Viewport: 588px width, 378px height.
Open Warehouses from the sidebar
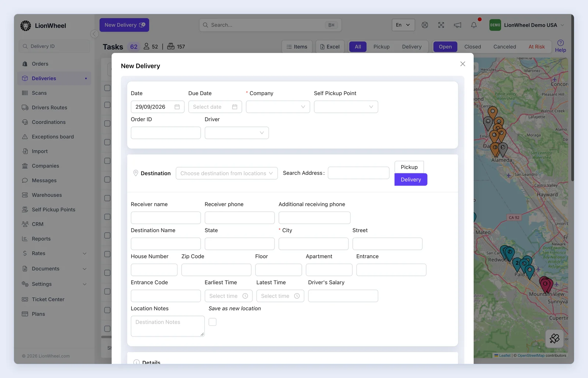[54, 195]
